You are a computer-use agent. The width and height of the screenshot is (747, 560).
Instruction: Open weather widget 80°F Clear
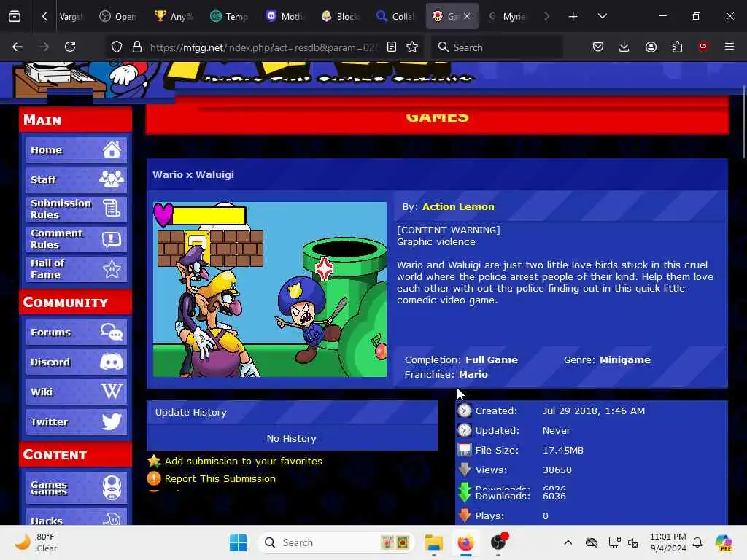pos(36,542)
